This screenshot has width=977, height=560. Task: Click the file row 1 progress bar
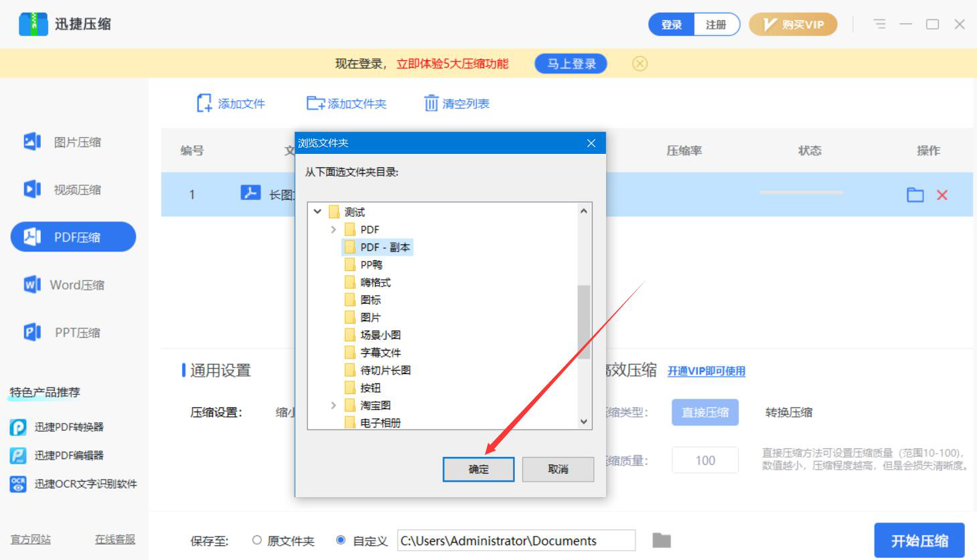click(x=801, y=193)
